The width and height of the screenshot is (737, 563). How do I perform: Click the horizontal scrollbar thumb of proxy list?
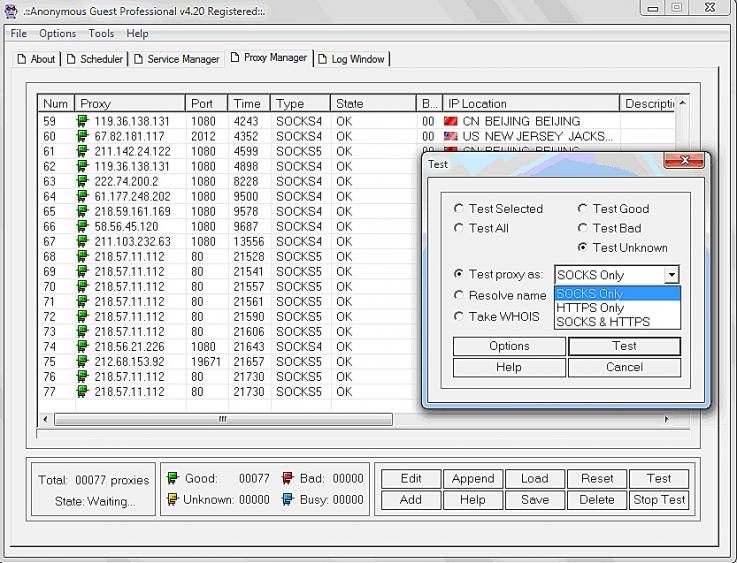(223, 419)
